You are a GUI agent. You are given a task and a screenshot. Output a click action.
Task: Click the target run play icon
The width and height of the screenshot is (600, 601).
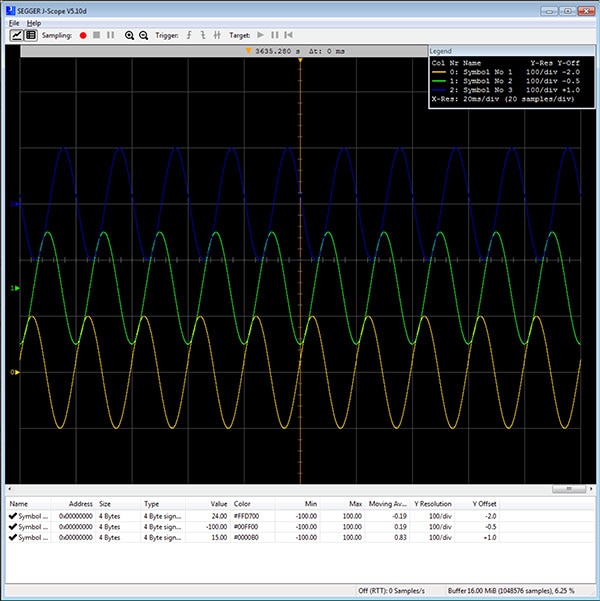click(x=261, y=35)
